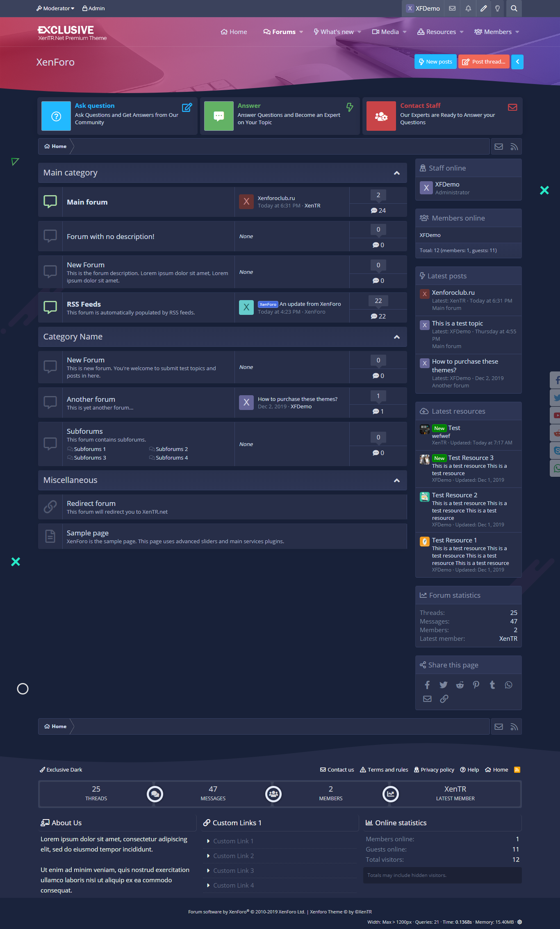The height and width of the screenshot is (929, 560).
Task: Click the style chooser lightbulb icon
Action: pyautogui.click(x=497, y=8)
